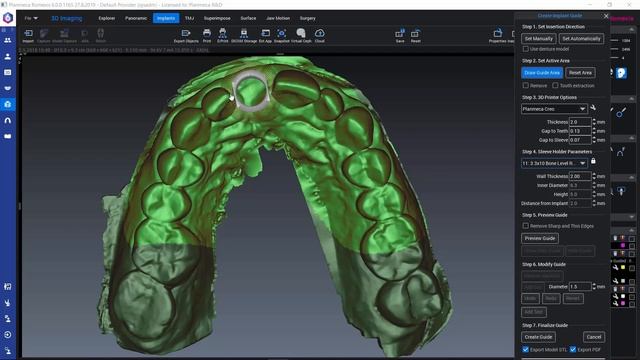The height and width of the screenshot is (360, 640).
Task: Uncheck Export PDF checkbox
Action: tap(573, 349)
